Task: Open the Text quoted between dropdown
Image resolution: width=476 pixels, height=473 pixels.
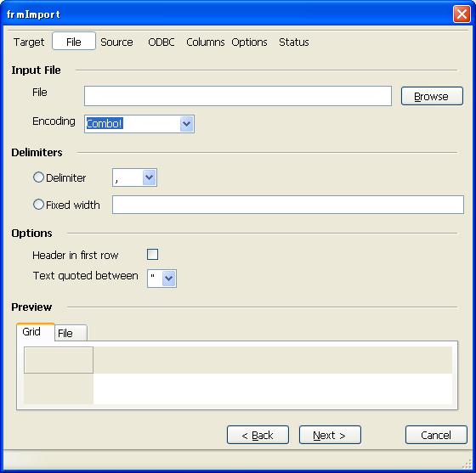Action: 169,279
